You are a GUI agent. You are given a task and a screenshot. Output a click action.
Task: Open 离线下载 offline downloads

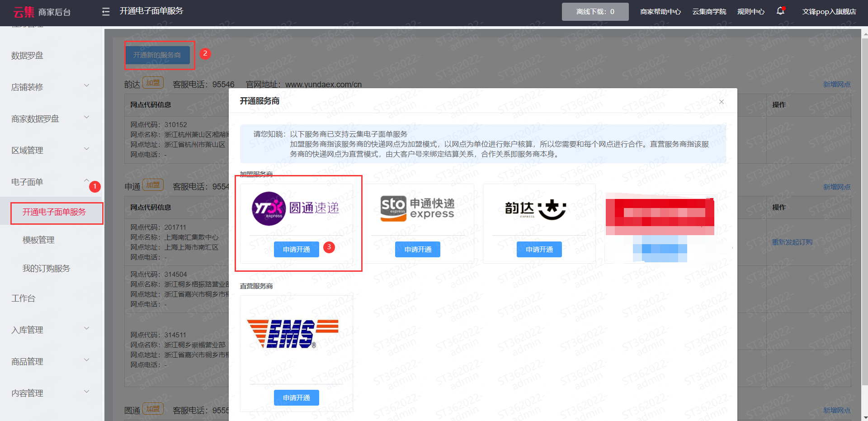595,12
